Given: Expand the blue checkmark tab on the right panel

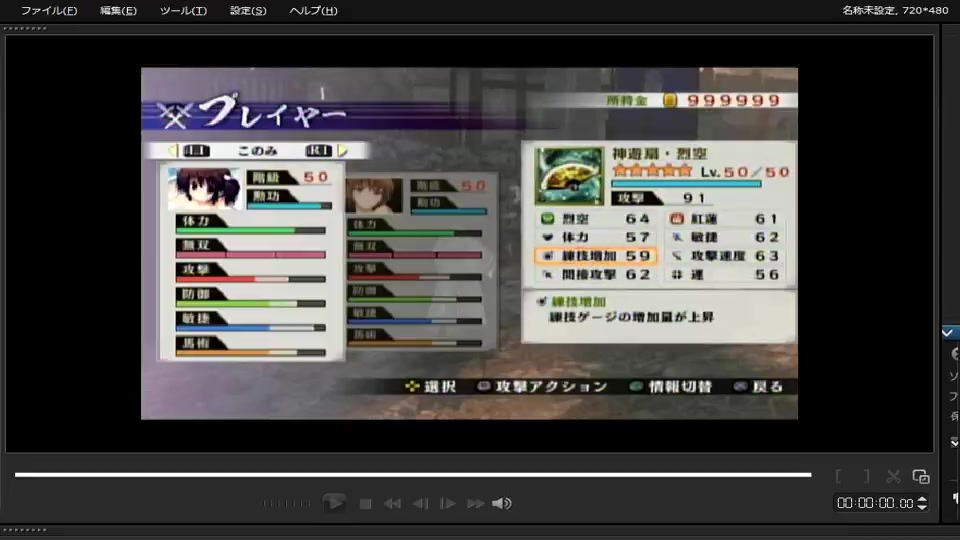Looking at the screenshot, I should [950, 332].
